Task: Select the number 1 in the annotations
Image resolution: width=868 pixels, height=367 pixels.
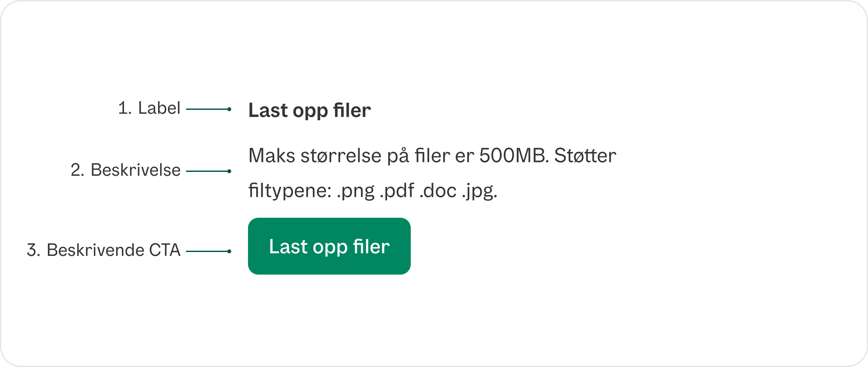Action: pos(123,108)
